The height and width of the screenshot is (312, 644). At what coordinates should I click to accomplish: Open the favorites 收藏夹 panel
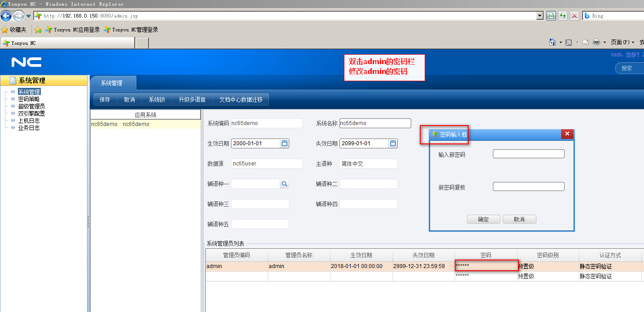14,30
